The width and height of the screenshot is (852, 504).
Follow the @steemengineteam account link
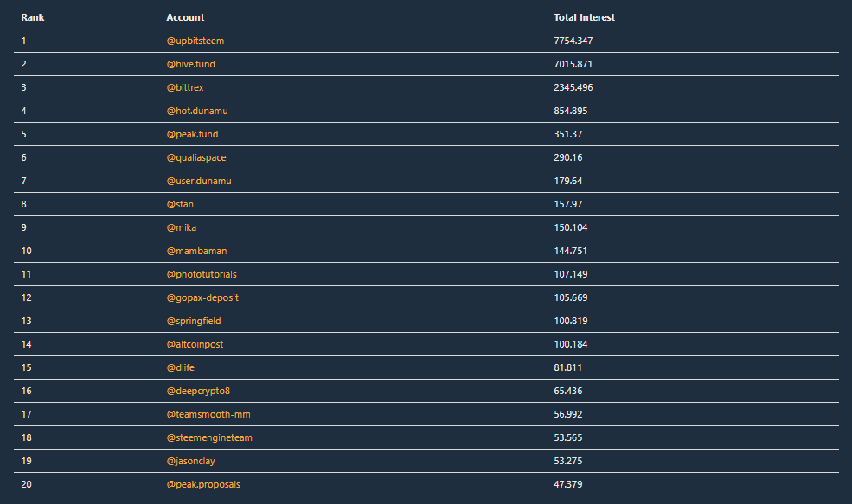[x=209, y=437]
